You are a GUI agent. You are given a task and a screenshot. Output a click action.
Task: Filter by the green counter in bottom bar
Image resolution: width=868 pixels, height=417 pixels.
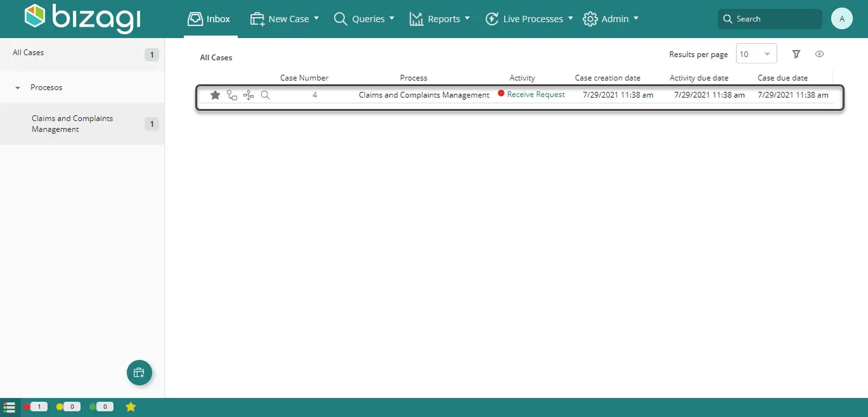[102, 407]
